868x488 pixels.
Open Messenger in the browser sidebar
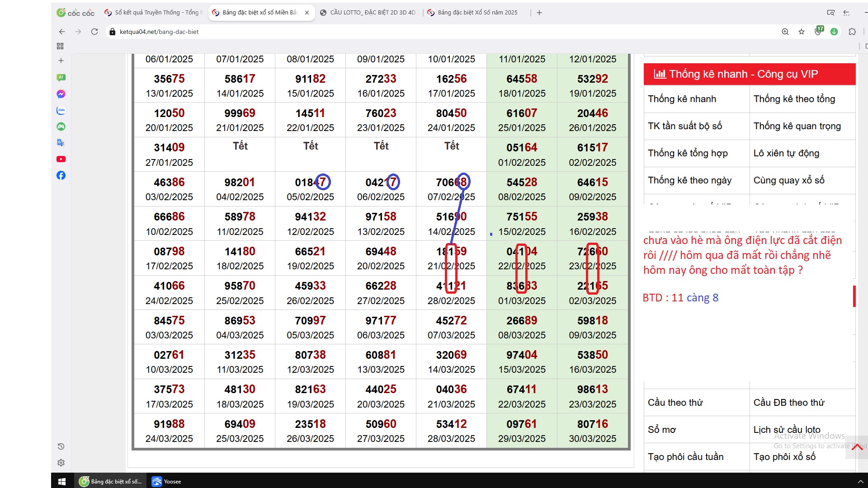pyautogui.click(x=61, y=94)
